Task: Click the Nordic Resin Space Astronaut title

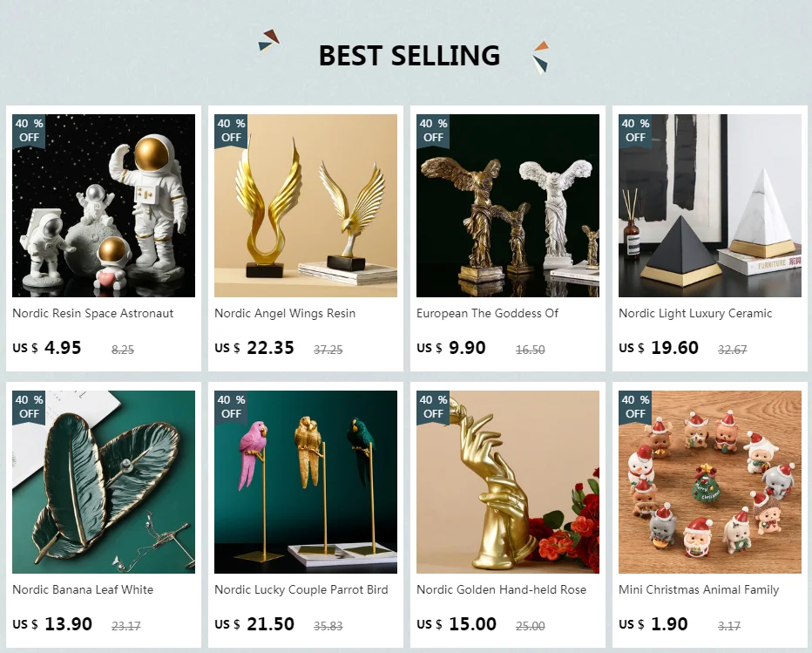Action: tap(92, 314)
